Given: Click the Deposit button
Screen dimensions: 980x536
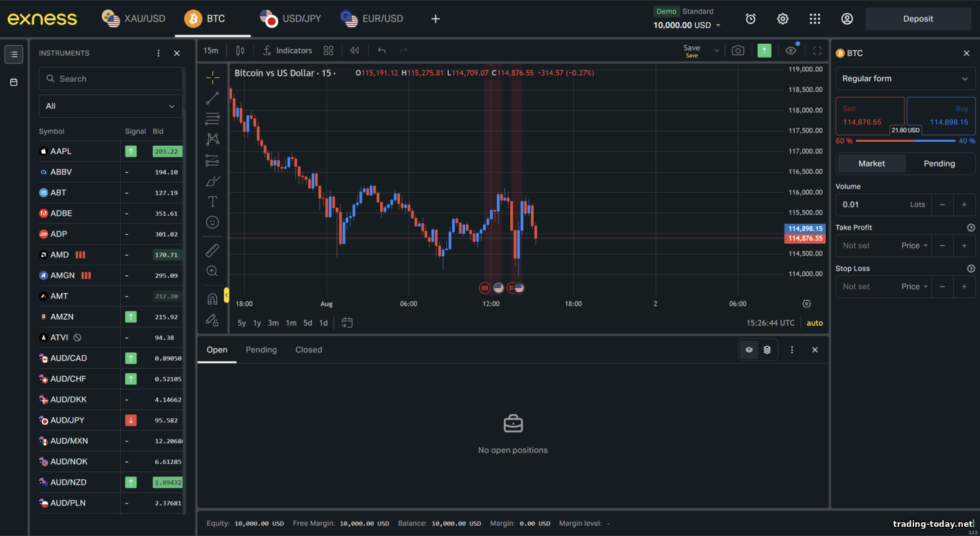Looking at the screenshot, I should [x=918, y=19].
